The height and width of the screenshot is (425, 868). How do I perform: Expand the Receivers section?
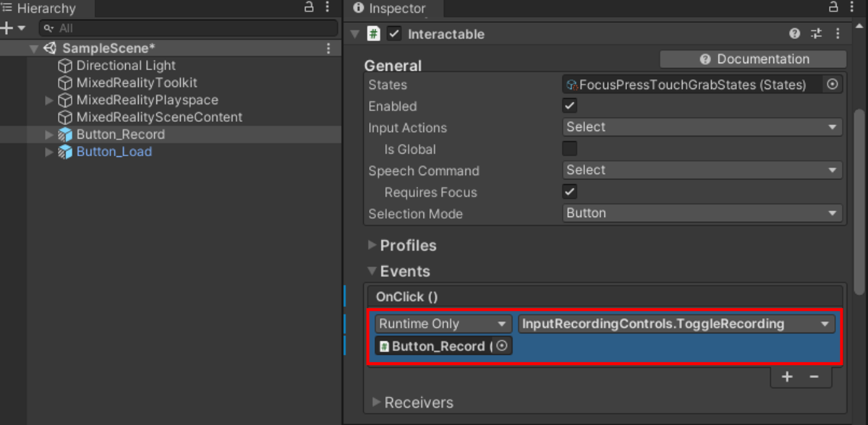click(376, 402)
